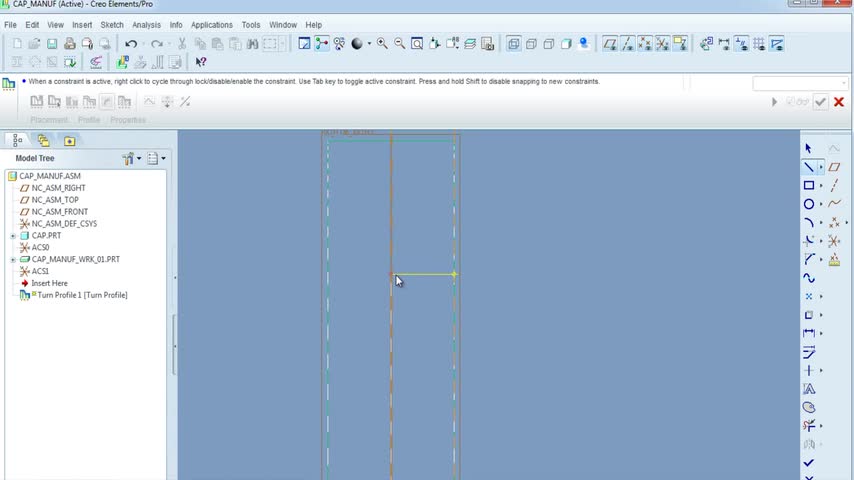Toggle datum Plane display
Screen dimensions: 854x480
(610, 44)
